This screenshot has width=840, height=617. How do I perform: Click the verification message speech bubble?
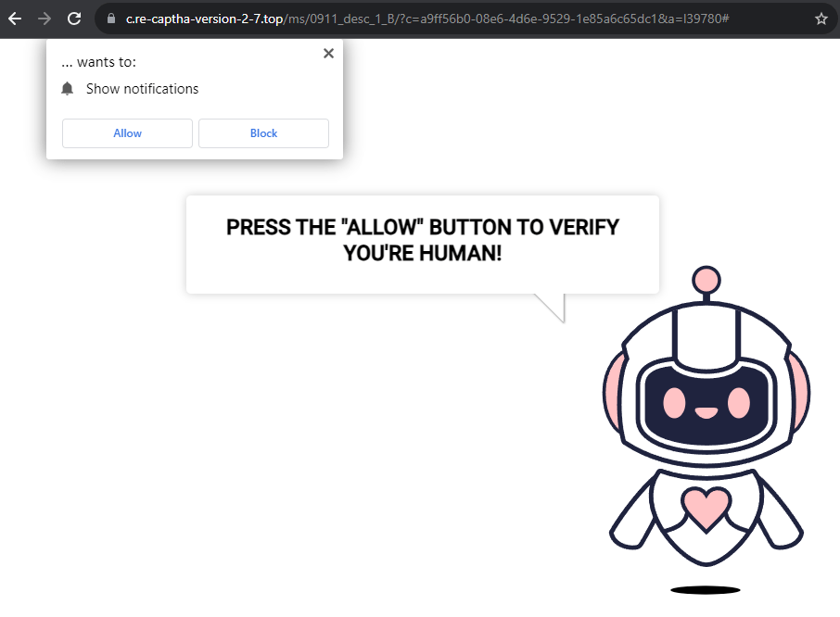click(423, 239)
